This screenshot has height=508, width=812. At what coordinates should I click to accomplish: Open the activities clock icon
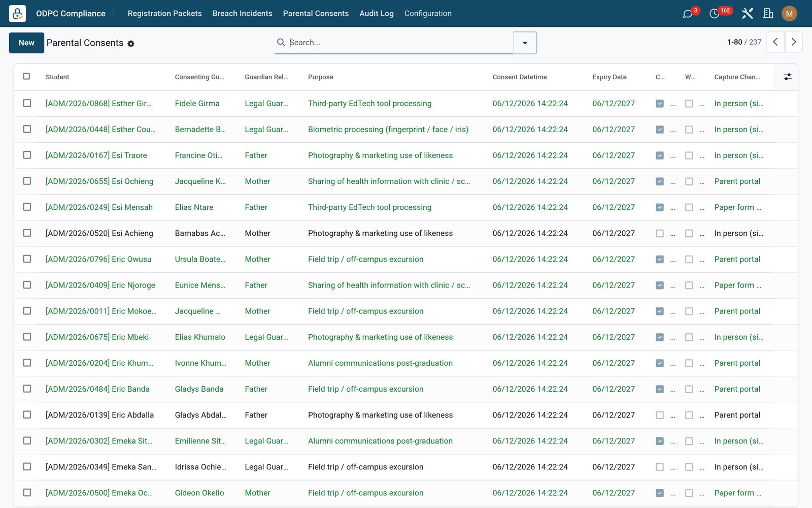click(714, 14)
